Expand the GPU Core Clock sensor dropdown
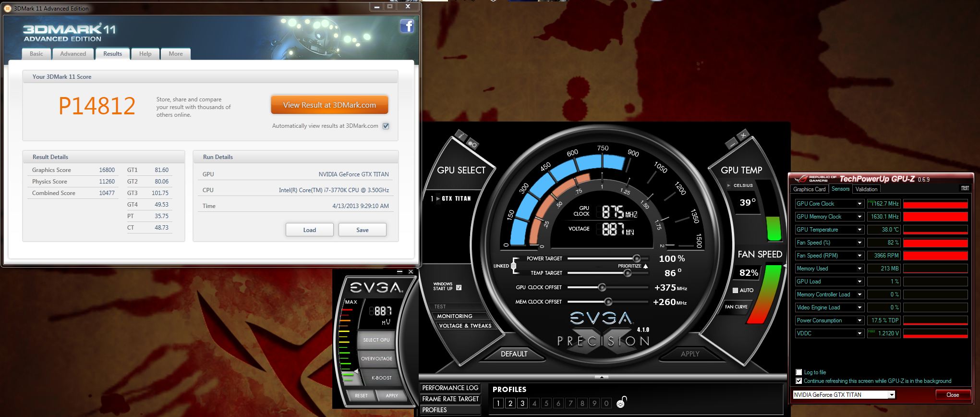 pos(859,204)
